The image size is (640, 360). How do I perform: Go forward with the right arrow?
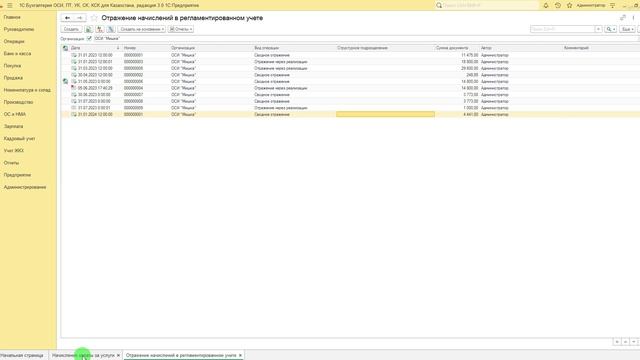coord(80,18)
